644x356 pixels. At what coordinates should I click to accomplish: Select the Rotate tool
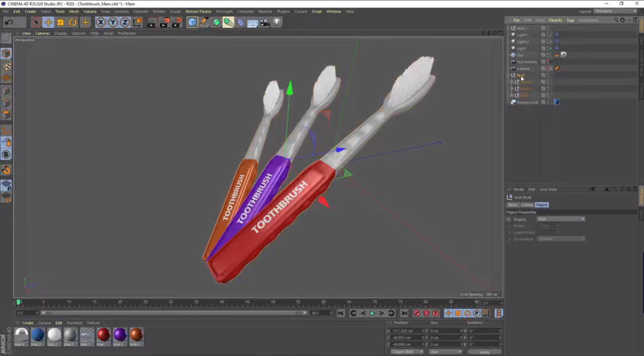point(72,22)
